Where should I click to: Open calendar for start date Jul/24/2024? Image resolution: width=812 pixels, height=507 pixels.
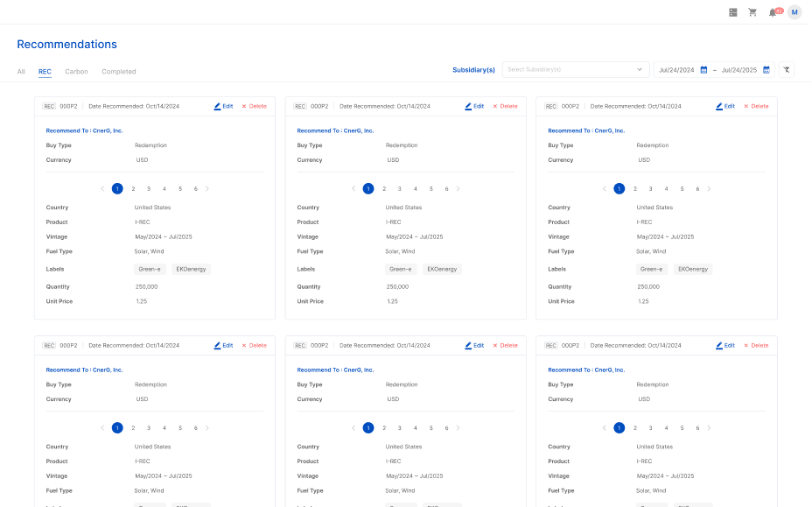coord(703,70)
